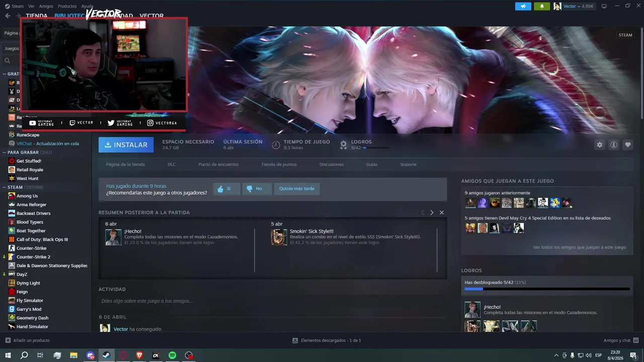644x362 pixels.
Task: Open Brave browser from the taskbar
Action: (x=139, y=355)
